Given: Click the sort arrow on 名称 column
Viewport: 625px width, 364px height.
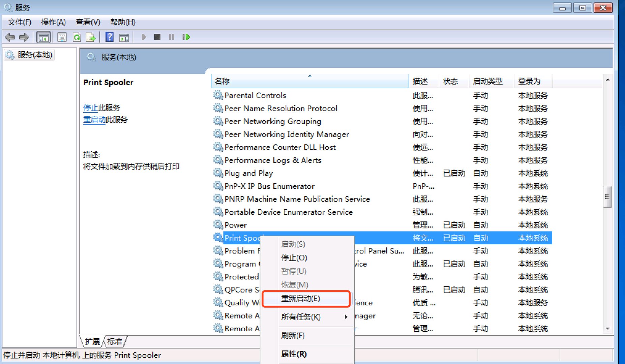Looking at the screenshot, I should 310,76.
